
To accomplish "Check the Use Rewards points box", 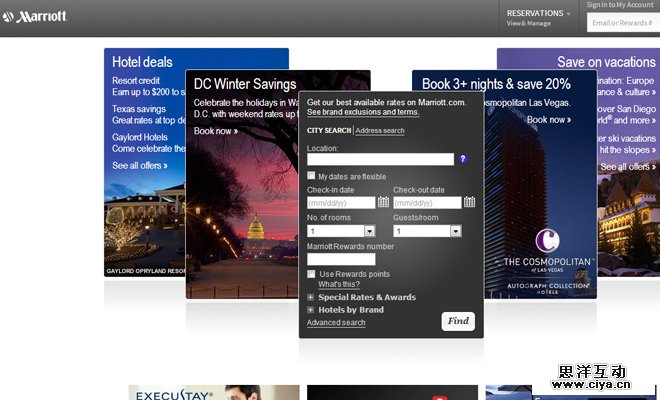I will (x=312, y=273).
